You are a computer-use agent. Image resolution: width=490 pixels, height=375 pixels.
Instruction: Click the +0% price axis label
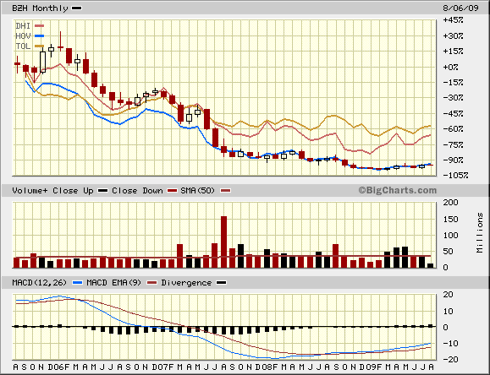[450, 67]
